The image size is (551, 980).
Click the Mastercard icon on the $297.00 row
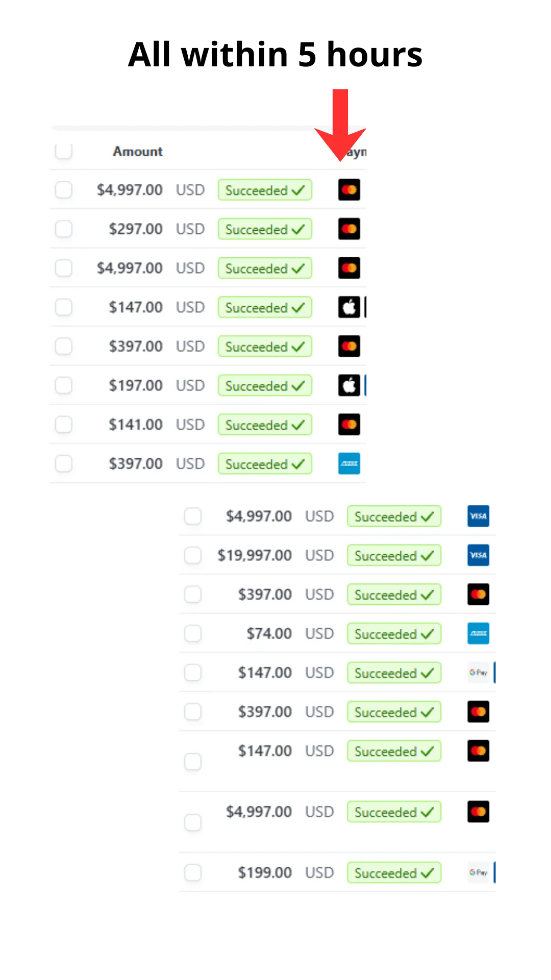point(349,229)
